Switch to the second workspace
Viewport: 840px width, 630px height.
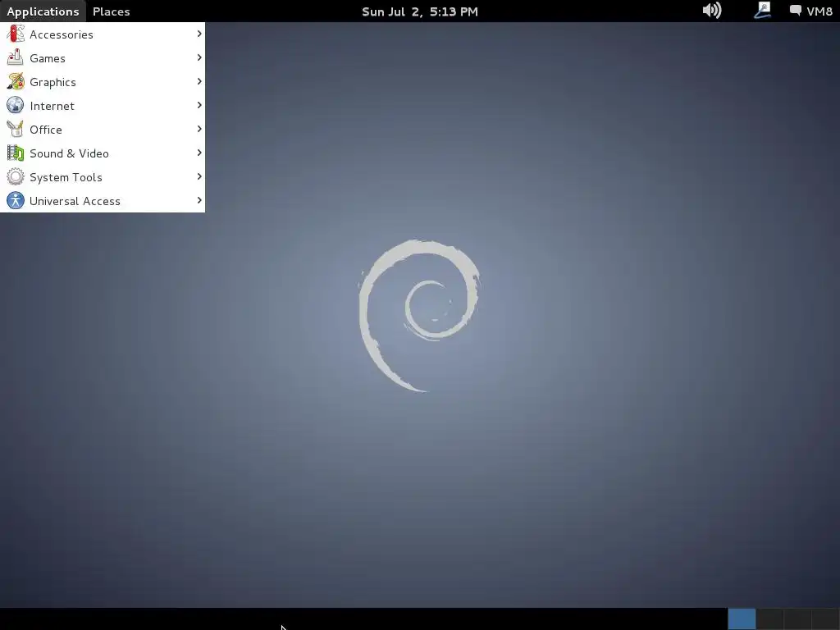click(x=769, y=619)
